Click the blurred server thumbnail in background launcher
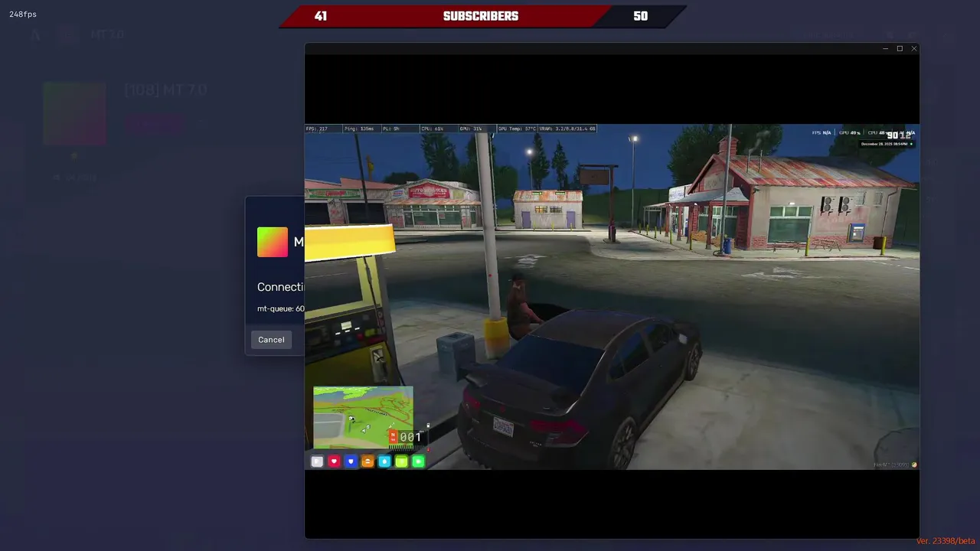Image resolution: width=980 pixels, height=551 pixels. click(74, 113)
